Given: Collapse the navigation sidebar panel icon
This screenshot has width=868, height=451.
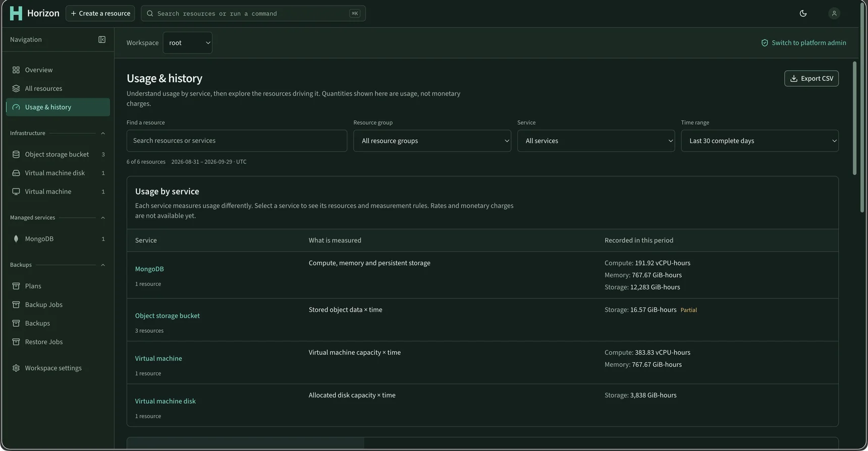Looking at the screenshot, I should pos(102,39).
